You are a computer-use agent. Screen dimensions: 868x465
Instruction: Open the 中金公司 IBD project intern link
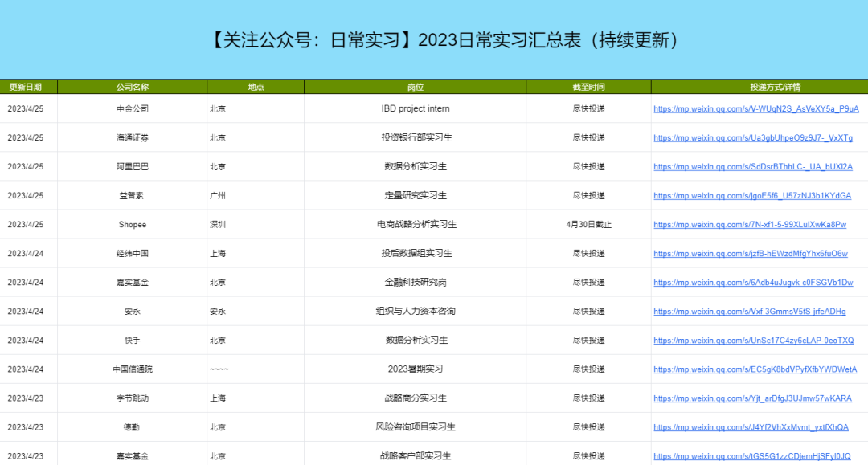(755, 109)
